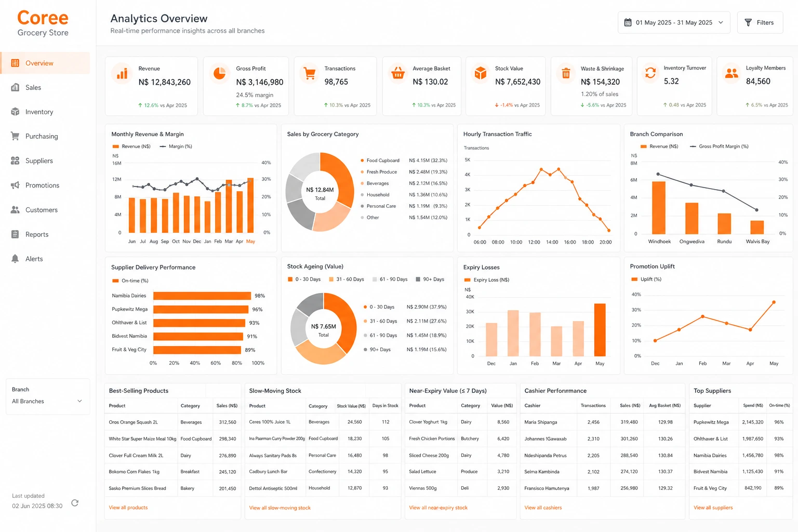Click the Windhoek bar in Branch Comparison
This screenshot has height=532, width=798.
pyautogui.click(x=659, y=208)
